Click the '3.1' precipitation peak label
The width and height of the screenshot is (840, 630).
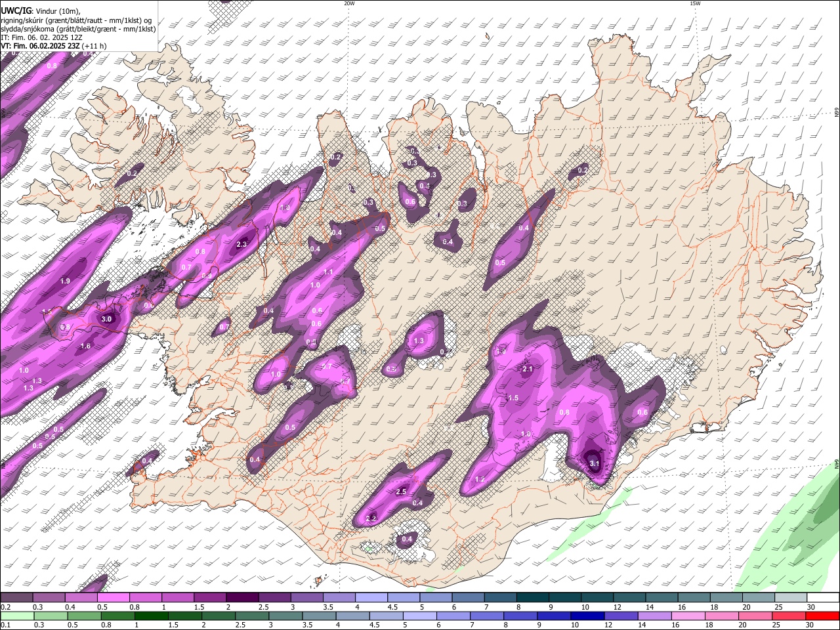[595, 463]
